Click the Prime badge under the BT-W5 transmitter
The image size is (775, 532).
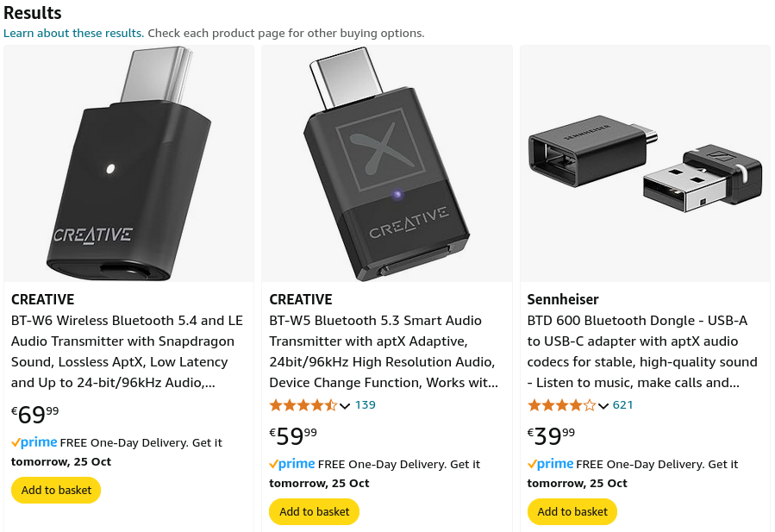tap(291, 464)
